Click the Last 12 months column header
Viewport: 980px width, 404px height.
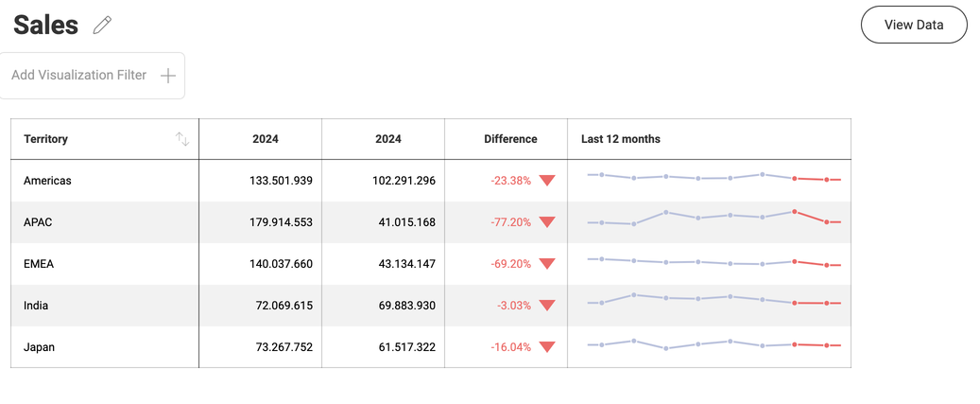[x=710, y=139]
